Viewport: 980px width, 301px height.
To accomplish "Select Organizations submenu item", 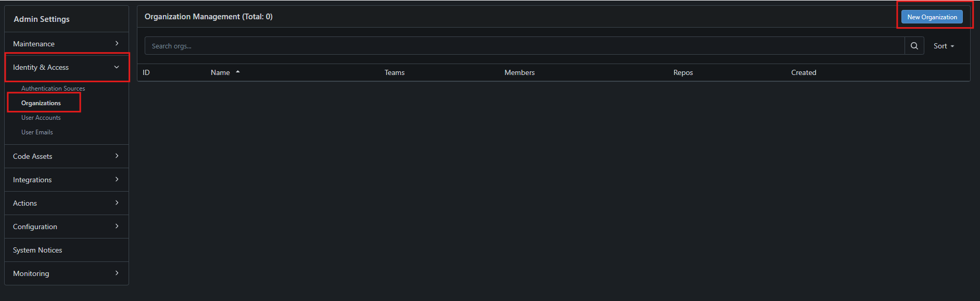I will (41, 103).
